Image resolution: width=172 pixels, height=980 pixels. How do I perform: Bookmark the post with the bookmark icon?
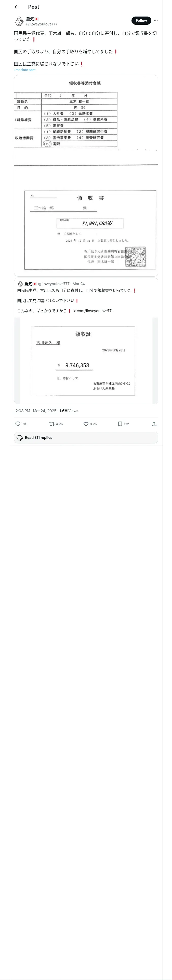click(120, 423)
